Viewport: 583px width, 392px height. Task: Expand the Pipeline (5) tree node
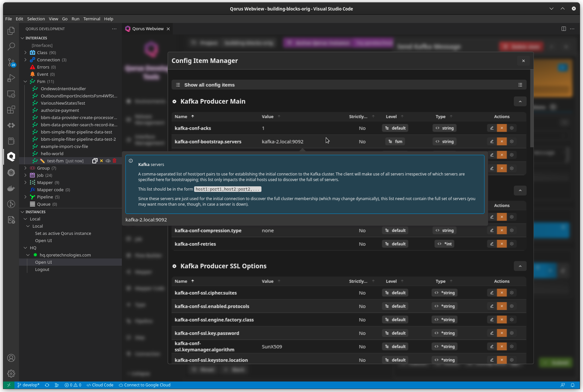tap(25, 197)
